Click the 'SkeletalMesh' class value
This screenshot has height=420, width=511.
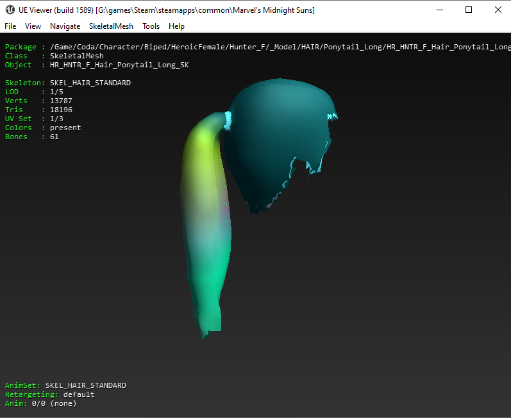click(76, 56)
